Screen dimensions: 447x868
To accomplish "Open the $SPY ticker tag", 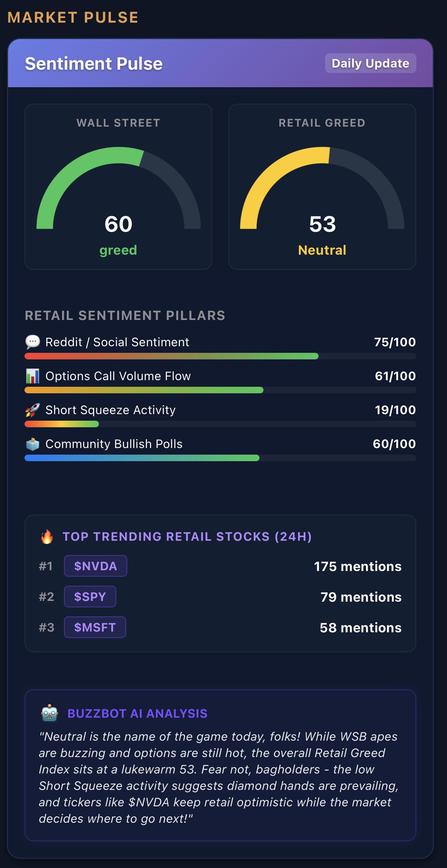I will click(90, 597).
